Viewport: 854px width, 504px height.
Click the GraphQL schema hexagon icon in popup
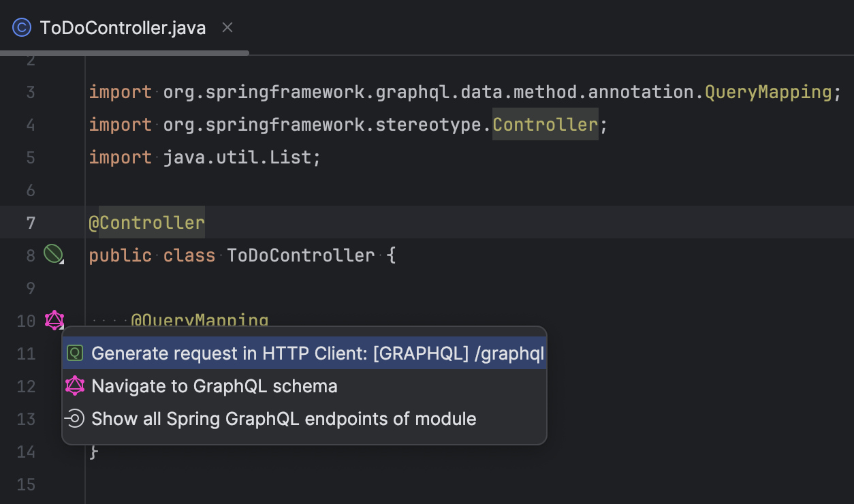click(75, 385)
